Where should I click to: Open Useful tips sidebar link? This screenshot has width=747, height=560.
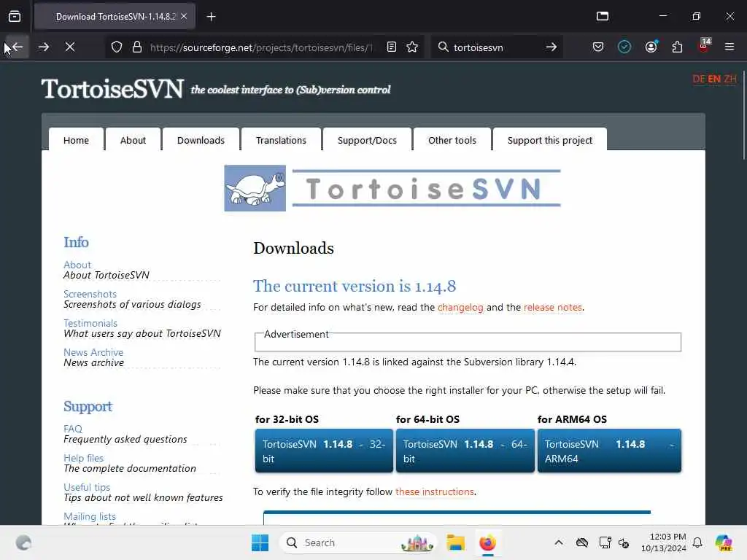click(87, 487)
